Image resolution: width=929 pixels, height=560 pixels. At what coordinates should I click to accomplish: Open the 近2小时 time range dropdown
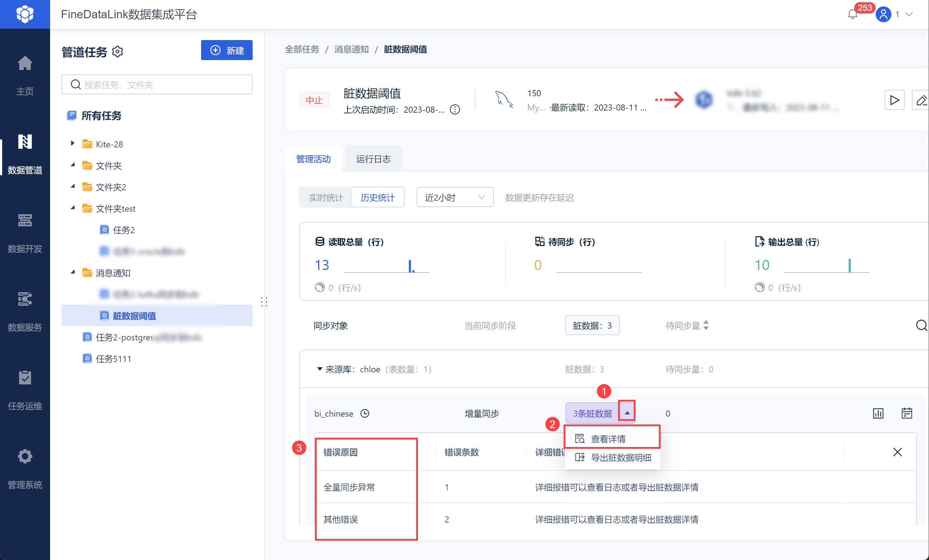tap(454, 197)
